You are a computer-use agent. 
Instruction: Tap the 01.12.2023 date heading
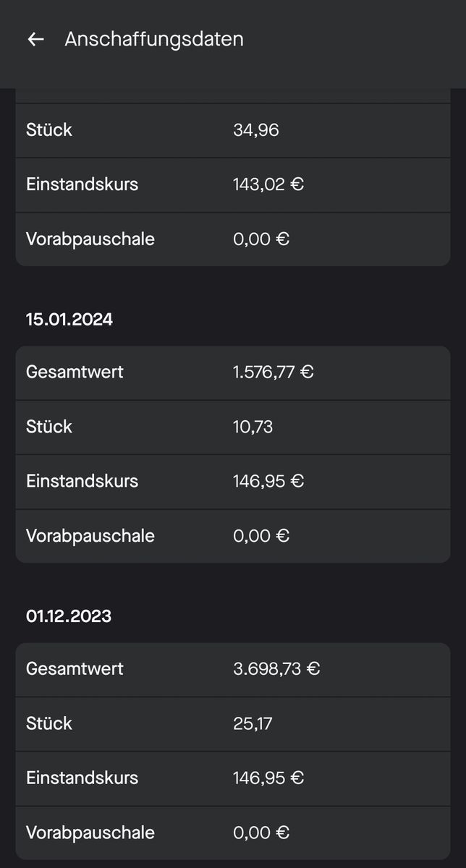click(69, 616)
